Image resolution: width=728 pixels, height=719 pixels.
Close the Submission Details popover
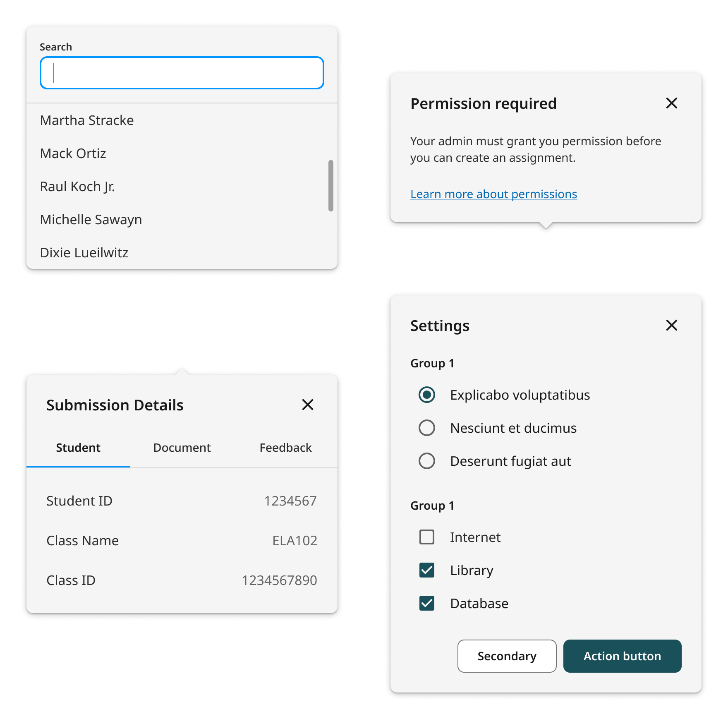[x=307, y=405]
